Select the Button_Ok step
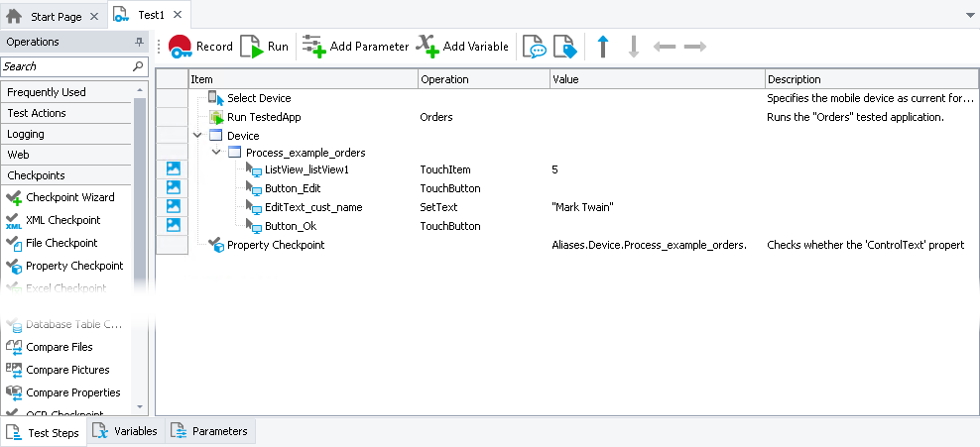This screenshot has height=447, width=980. pyautogui.click(x=282, y=226)
